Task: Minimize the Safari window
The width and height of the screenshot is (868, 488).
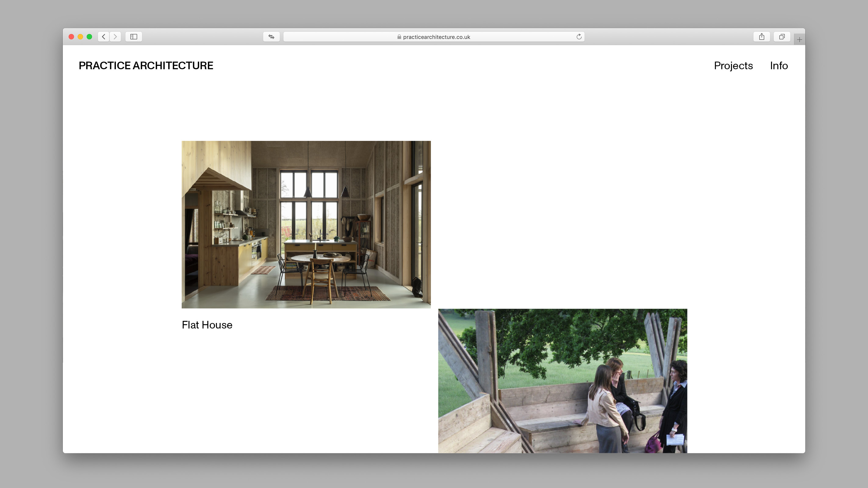Action: [80, 37]
